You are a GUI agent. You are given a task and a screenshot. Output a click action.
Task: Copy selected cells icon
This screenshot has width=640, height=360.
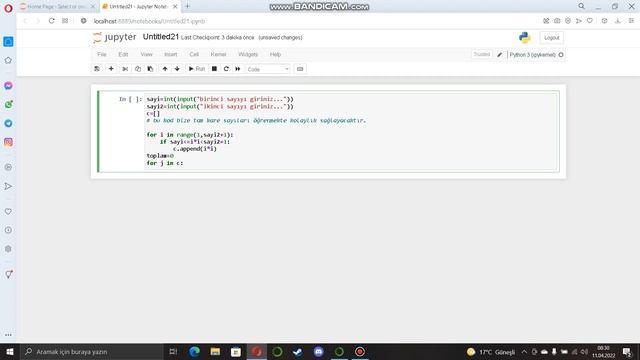click(x=138, y=69)
